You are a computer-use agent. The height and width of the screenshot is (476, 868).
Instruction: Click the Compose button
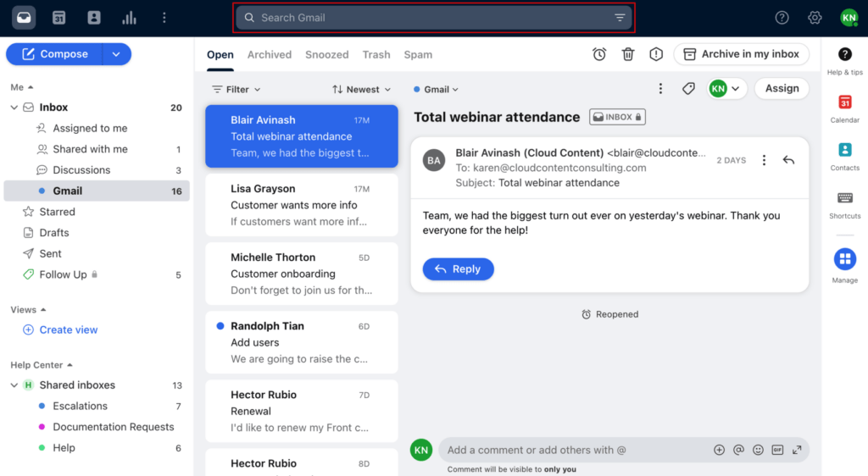[x=55, y=54]
